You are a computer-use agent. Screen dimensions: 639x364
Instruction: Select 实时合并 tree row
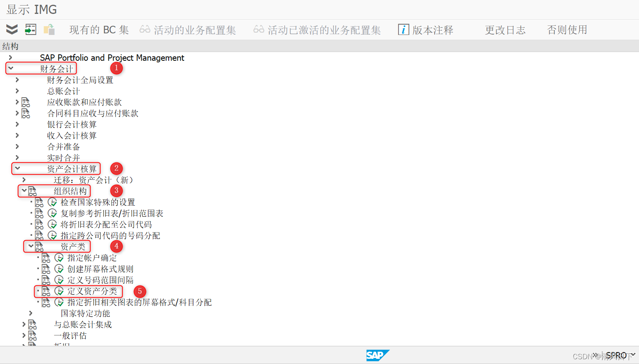point(64,158)
